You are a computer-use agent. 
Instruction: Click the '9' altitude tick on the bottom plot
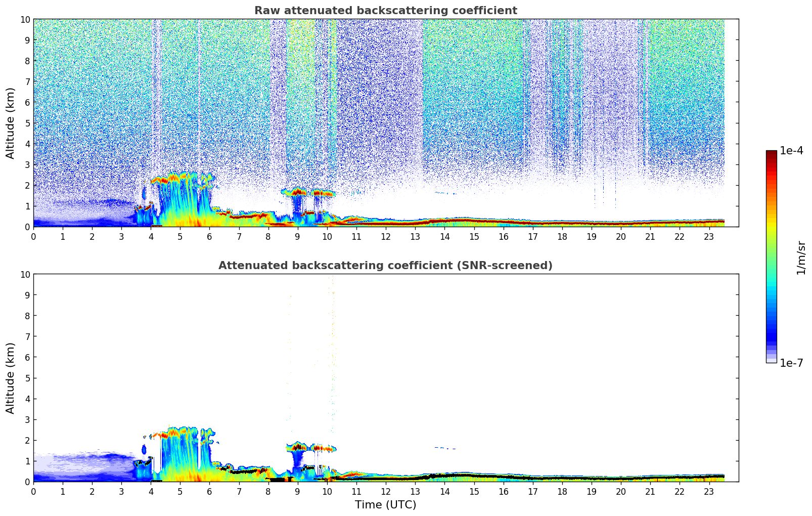[x=27, y=295]
